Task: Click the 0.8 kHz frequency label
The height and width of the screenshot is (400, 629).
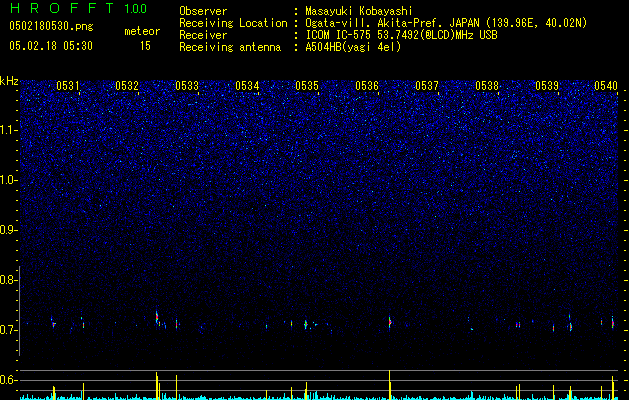Action: (9, 280)
